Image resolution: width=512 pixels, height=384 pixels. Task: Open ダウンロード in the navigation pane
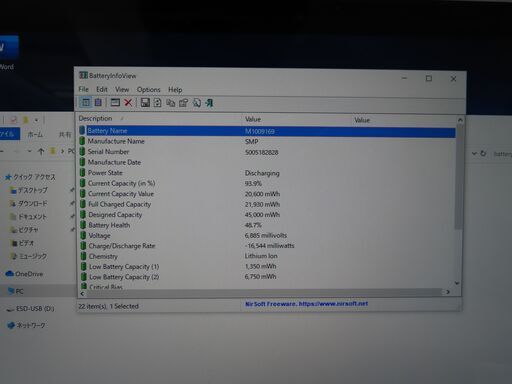(29, 203)
